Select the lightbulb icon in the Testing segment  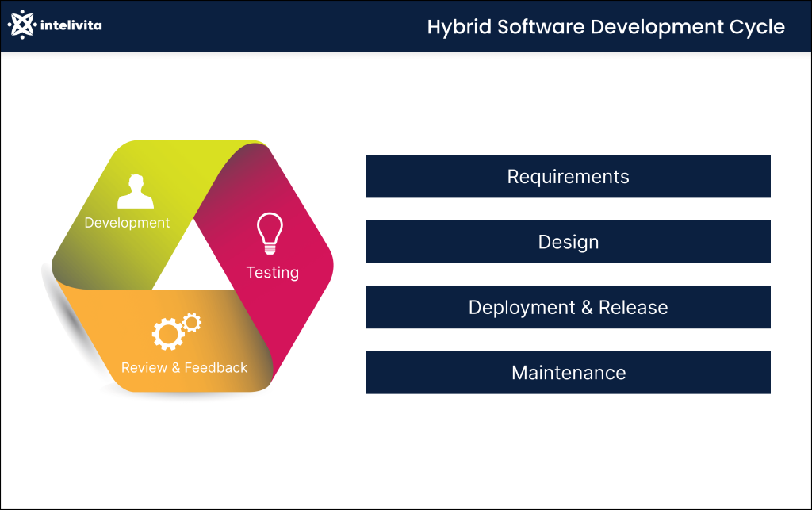point(270,233)
